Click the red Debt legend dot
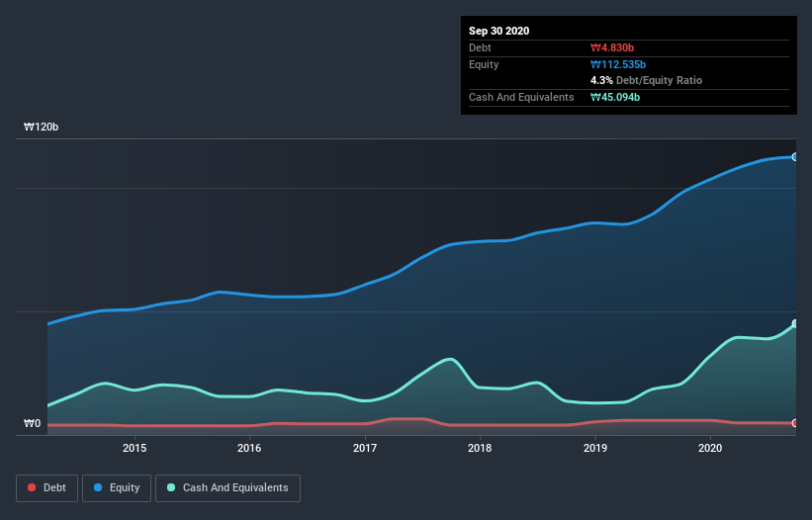 click(x=32, y=487)
